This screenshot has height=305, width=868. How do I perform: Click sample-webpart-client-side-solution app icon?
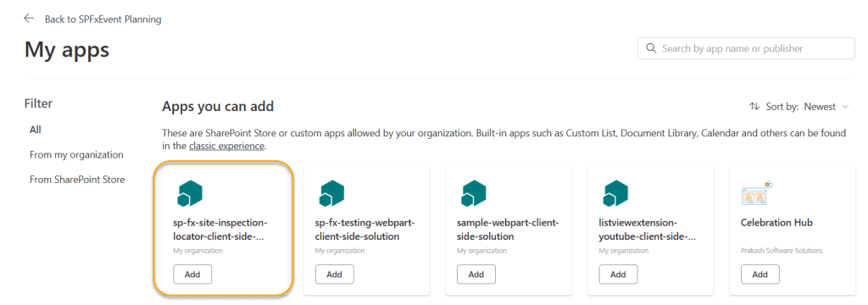tap(473, 194)
